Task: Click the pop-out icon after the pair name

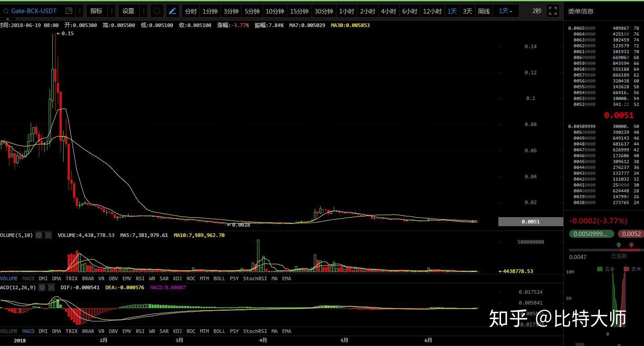Action: pyautogui.click(x=69, y=11)
